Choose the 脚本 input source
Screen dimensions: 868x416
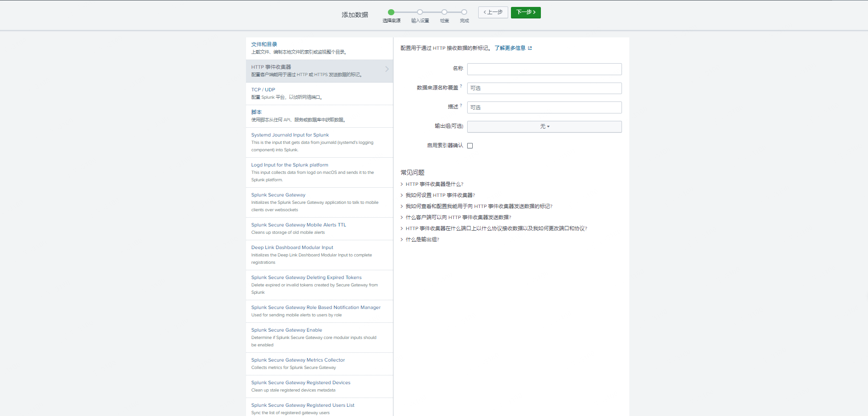pyautogui.click(x=256, y=112)
